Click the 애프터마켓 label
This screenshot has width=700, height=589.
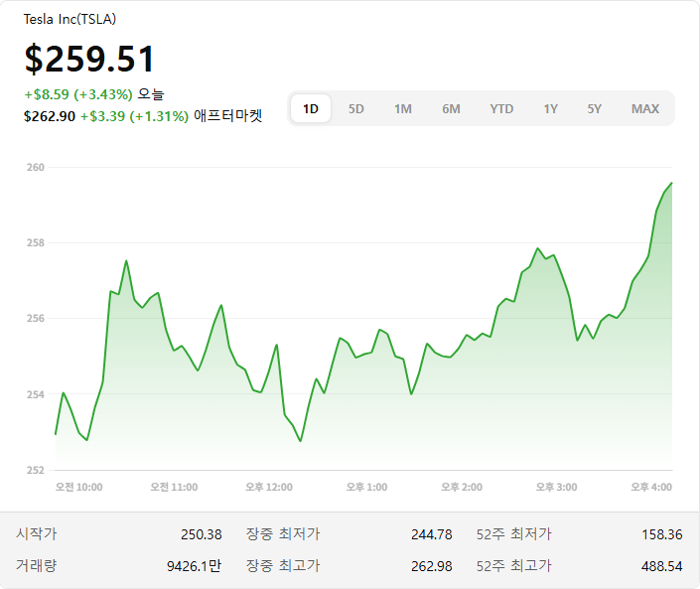point(227,115)
